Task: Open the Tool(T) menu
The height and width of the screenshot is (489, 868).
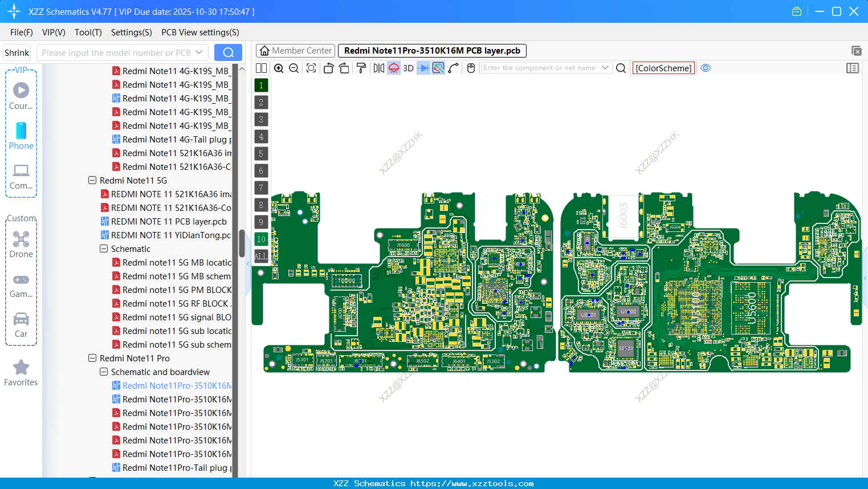Action: [88, 32]
